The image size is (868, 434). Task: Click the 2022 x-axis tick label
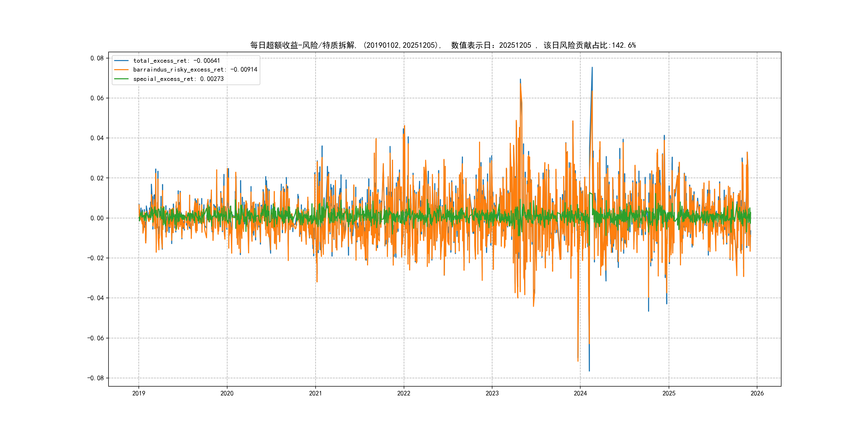tap(404, 393)
